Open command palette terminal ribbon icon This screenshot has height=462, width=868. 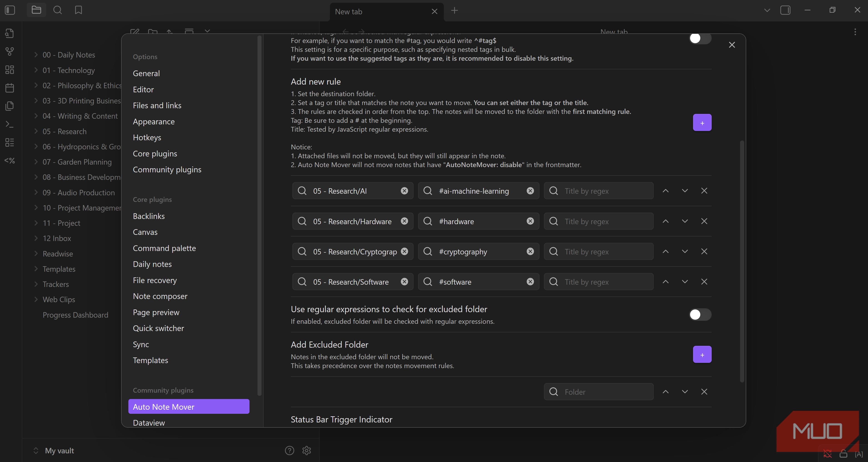coord(10,124)
